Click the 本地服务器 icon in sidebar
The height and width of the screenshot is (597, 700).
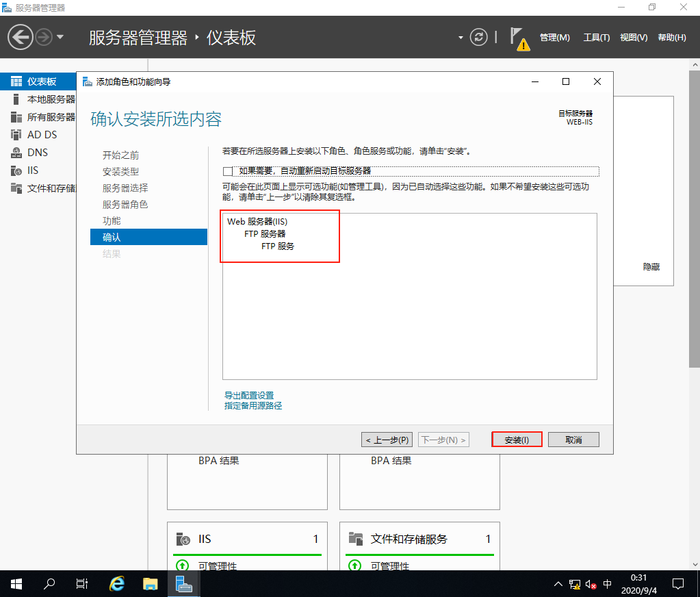[16, 99]
